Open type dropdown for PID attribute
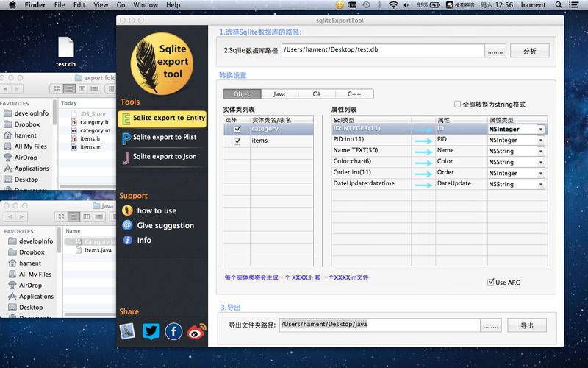The height and width of the screenshot is (368, 588). [x=541, y=140]
